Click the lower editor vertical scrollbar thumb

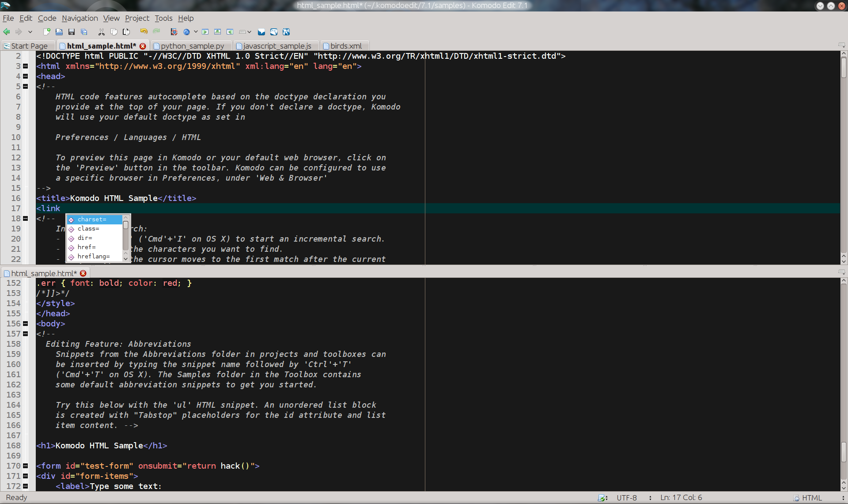pos(844,451)
